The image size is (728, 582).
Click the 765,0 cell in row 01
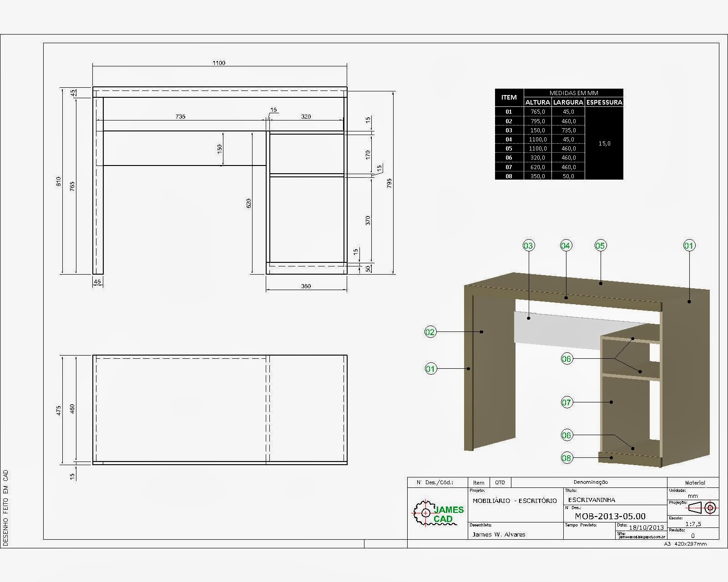click(x=537, y=111)
